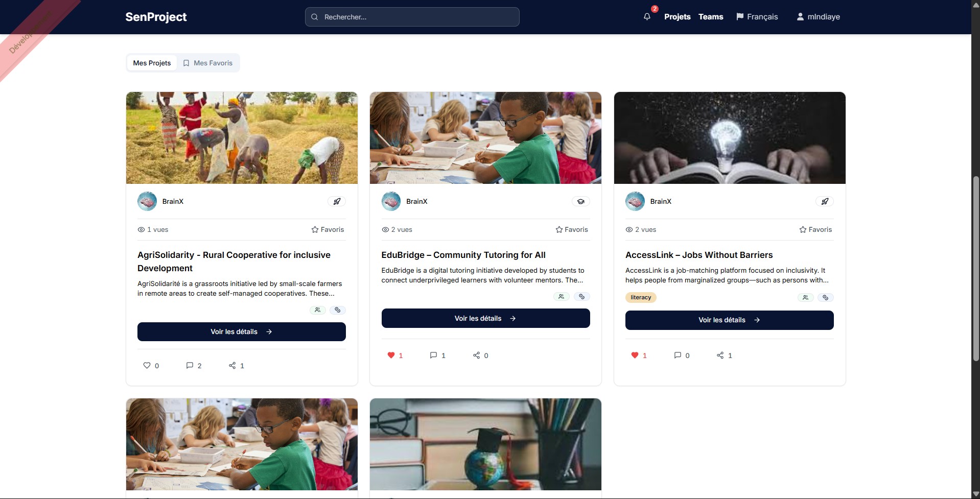Unlike the EduBridge project red heart

tap(391, 355)
